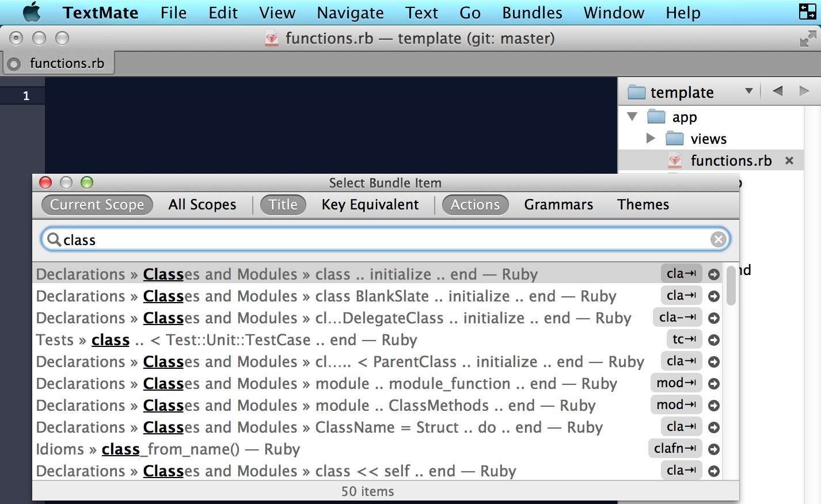The width and height of the screenshot is (821, 504).
Task: Click the tc tab trigger badge
Action: pyautogui.click(x=684, y=339)
